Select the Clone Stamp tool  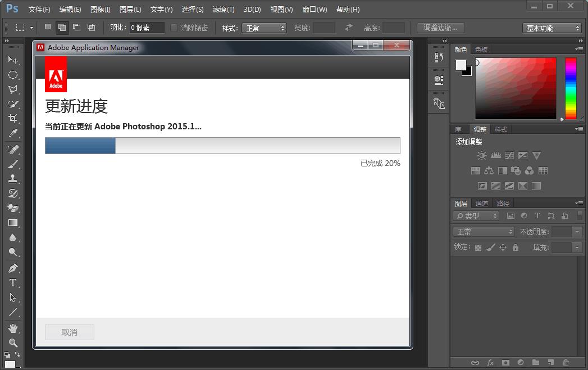point(13,179)
